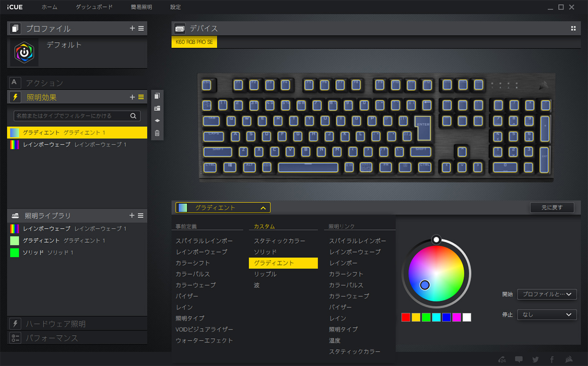Open the device grid view icon

[x=573, y=29]
